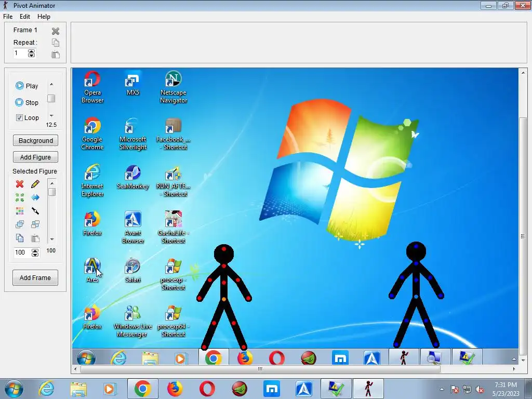Select the red stickman's head handle
This screenshot has width=532, height=399.
[x=223, y=249]
